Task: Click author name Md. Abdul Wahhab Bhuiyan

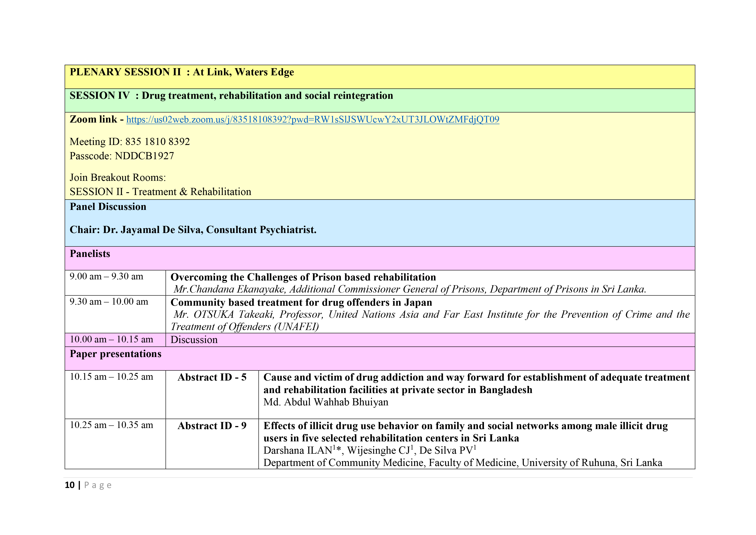Action: coord(326,402)
